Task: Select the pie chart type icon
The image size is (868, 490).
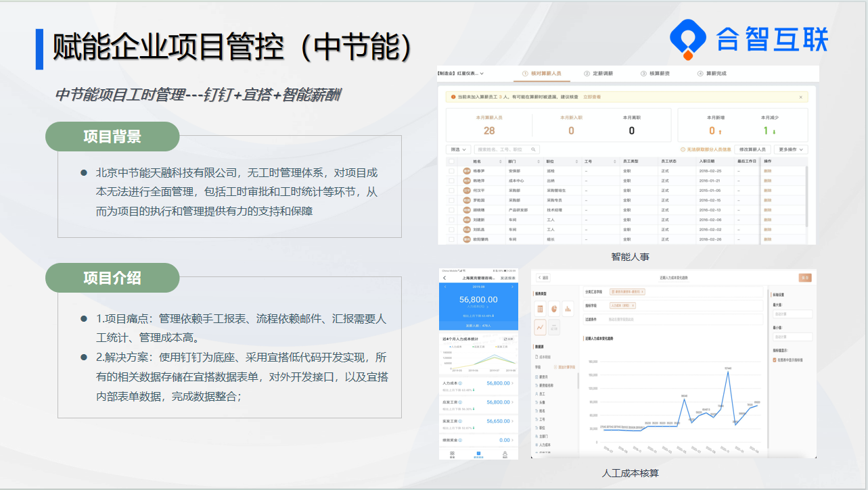Action: [554, 309]
